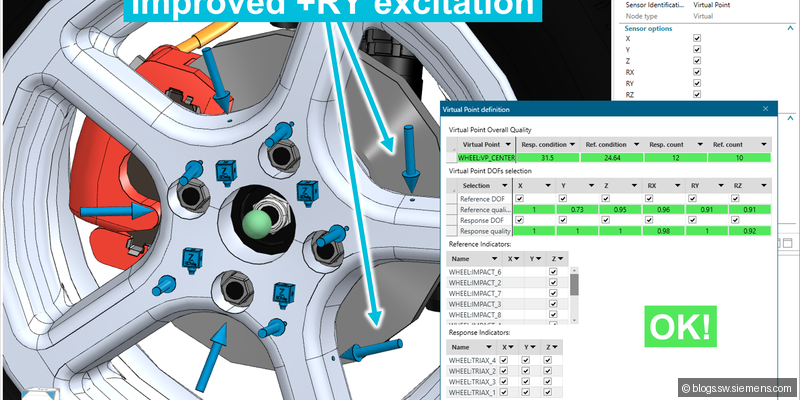Select the large downward blue arrow right of wheel
This screenshot has height=400, width=800.
tap(410, 158)
